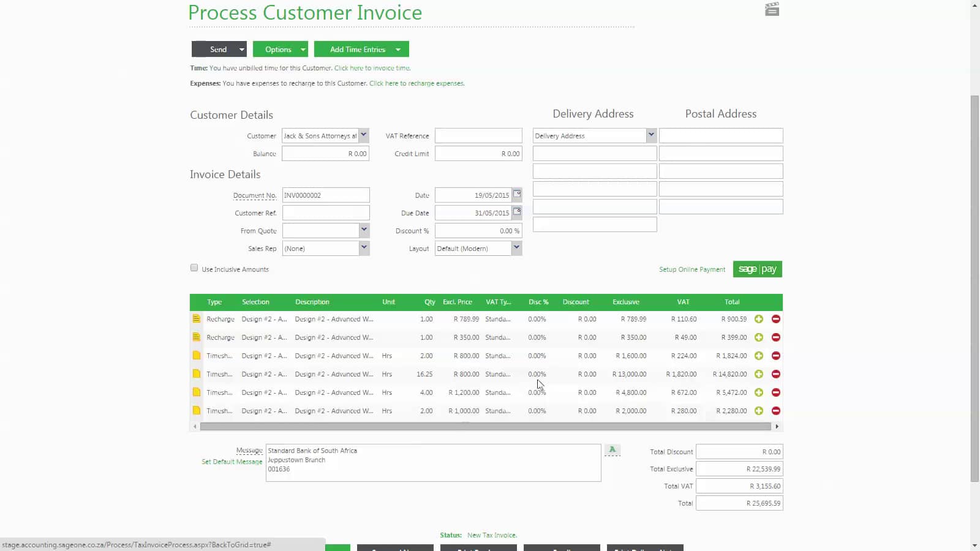Viewport: 980px width, 551px height.
Task: Open the calendar picker beside the Date field
Action: [516, 194]
